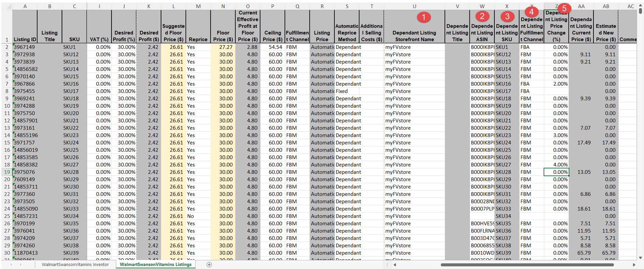
Task: Select row 19 header
Action: [x=7, y=172]
